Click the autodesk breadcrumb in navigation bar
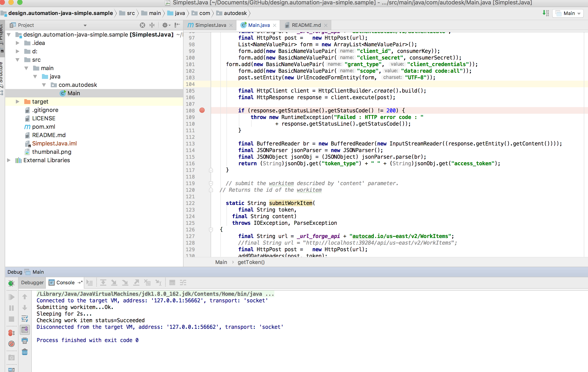This screenshot has width=588, height=372. (x=232, y=13)
